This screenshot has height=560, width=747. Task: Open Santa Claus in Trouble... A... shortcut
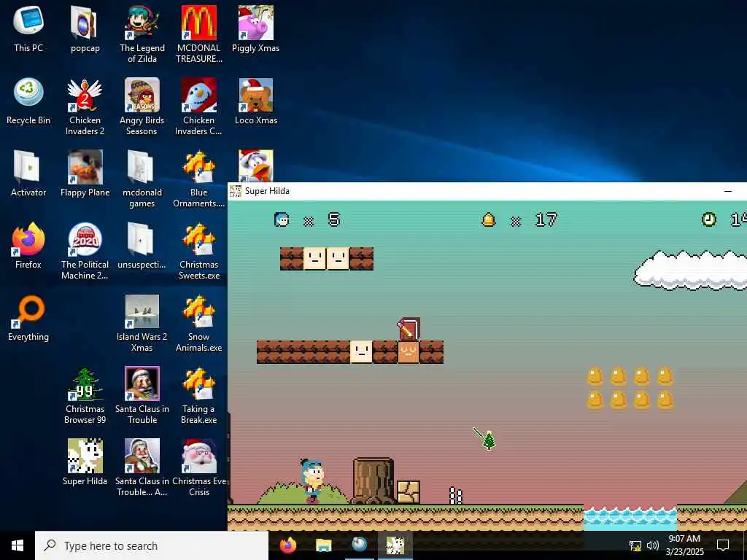point(142,467)
